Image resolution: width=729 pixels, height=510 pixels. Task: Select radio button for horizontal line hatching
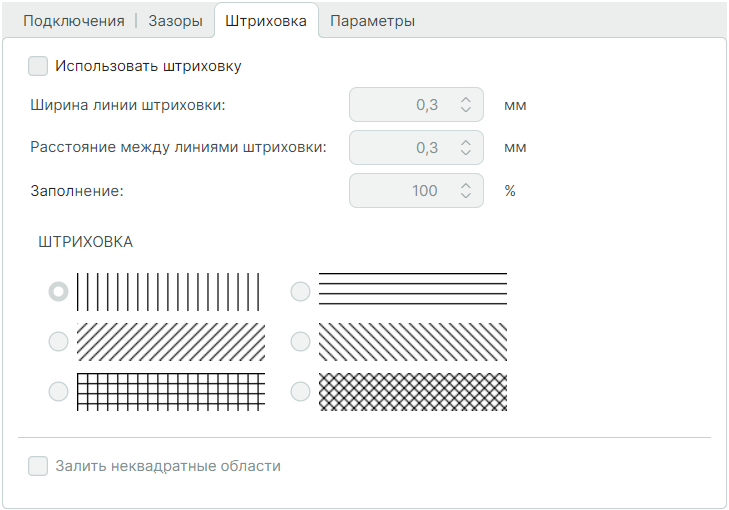[300, 291]
